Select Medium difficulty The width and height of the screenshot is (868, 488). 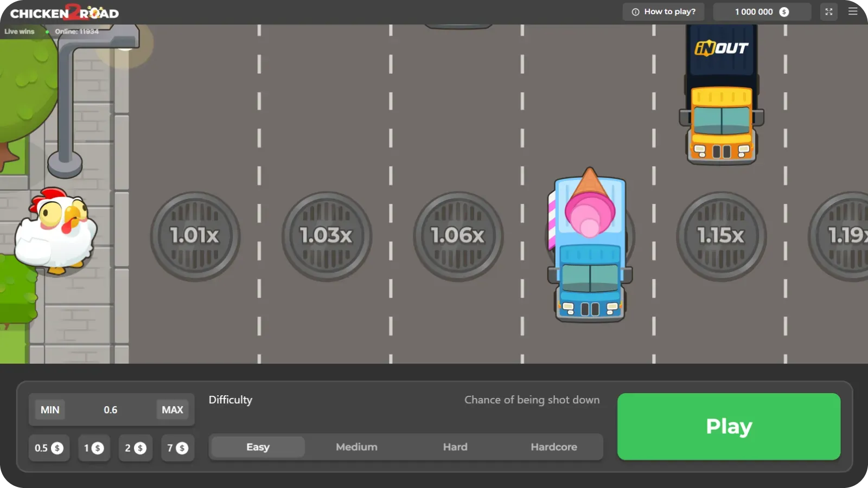click(x=356, y=447)
